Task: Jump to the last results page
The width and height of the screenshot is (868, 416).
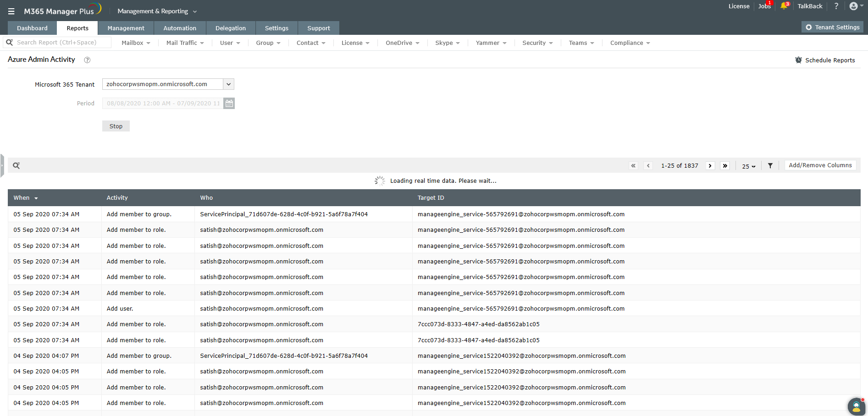Action: 725,166
